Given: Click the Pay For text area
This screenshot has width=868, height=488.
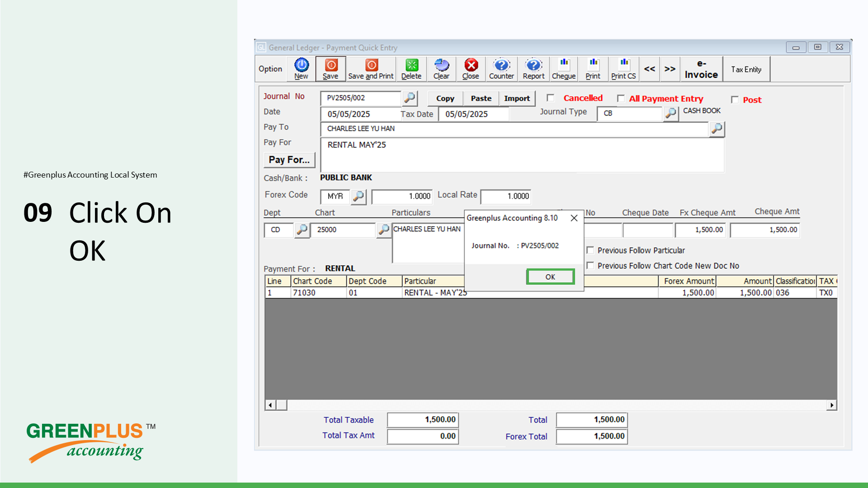Looking at the screenshot, I should [x=522, y=155].
